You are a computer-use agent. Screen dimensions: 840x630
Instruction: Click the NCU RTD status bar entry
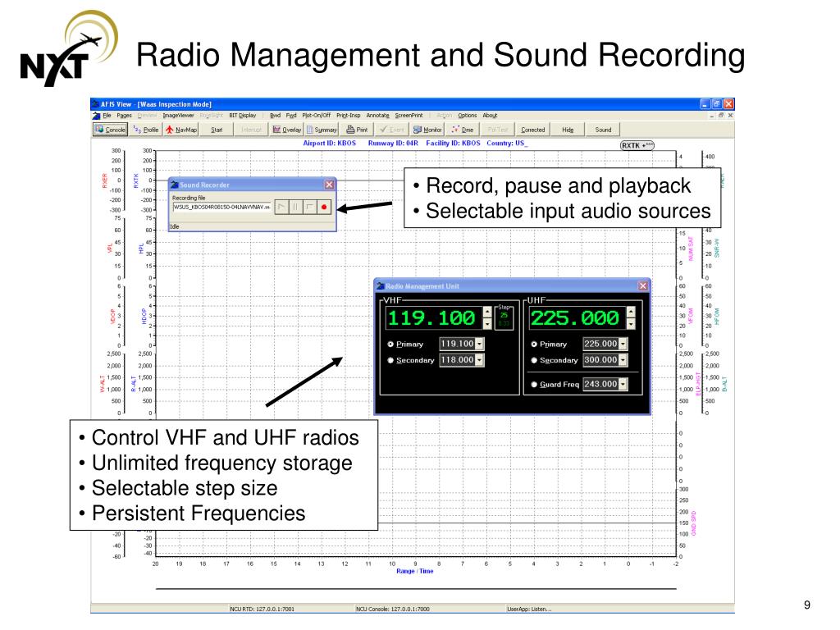(x=262, y=609)
